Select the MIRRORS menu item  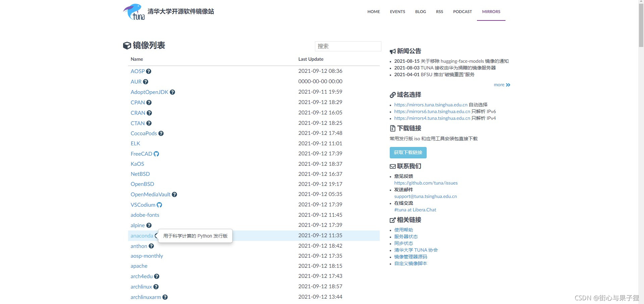(x=491, y=12)
